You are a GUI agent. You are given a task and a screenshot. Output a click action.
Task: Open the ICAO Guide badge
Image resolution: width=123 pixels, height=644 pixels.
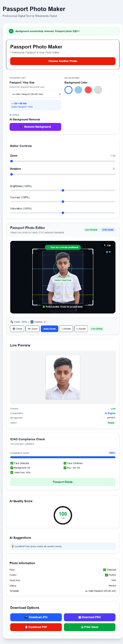click(108, 230)
